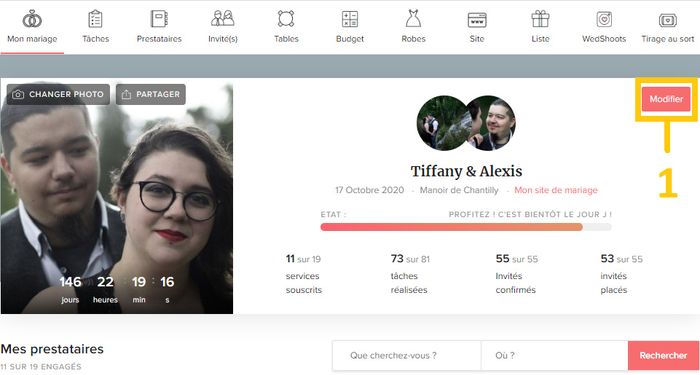Screen dimensions: 700x375
Task: Click the 17 Octobre 2020 date text
Action: [x=370, y=190]
